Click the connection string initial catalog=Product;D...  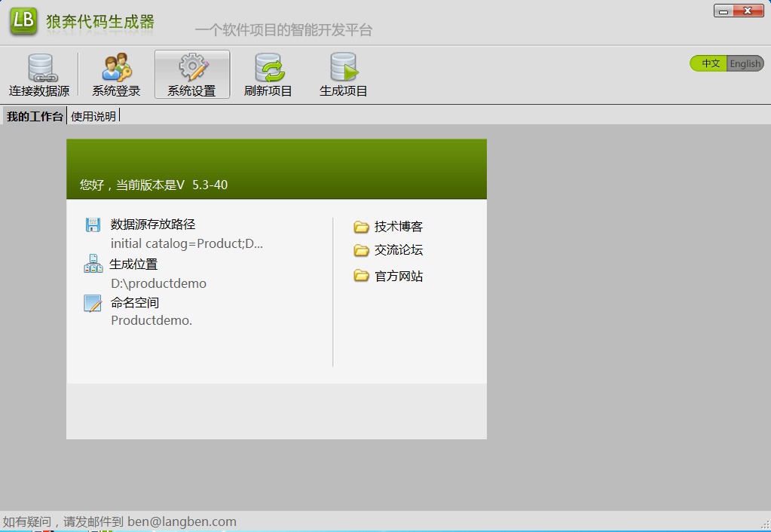pos(187,244)
